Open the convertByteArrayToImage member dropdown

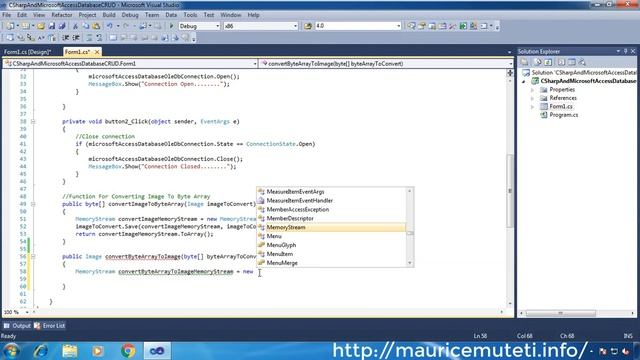510,64
